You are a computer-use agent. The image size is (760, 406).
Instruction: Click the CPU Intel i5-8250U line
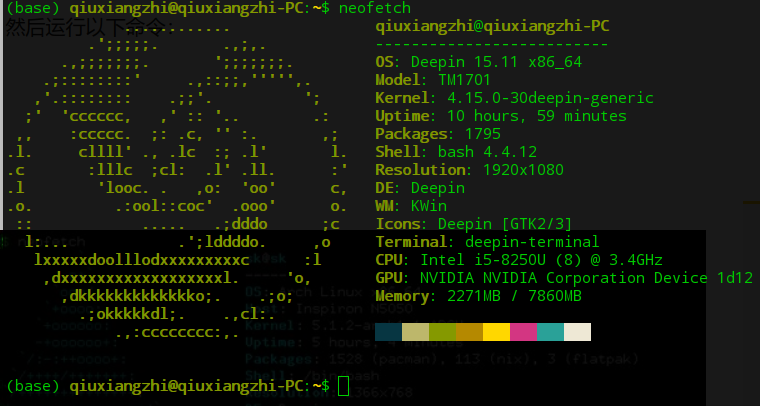(519, 260)
